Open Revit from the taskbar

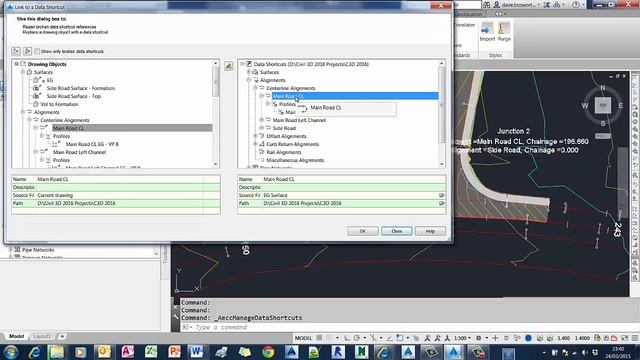click(338, 352)
